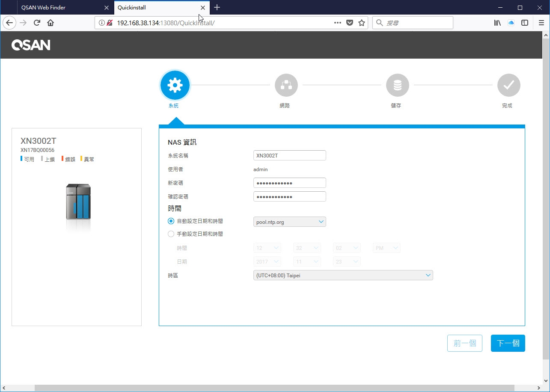The height and width of the screenshot is (392, 550).
Task: Click the XN3002T device panel title
Action: click(39, 141)
